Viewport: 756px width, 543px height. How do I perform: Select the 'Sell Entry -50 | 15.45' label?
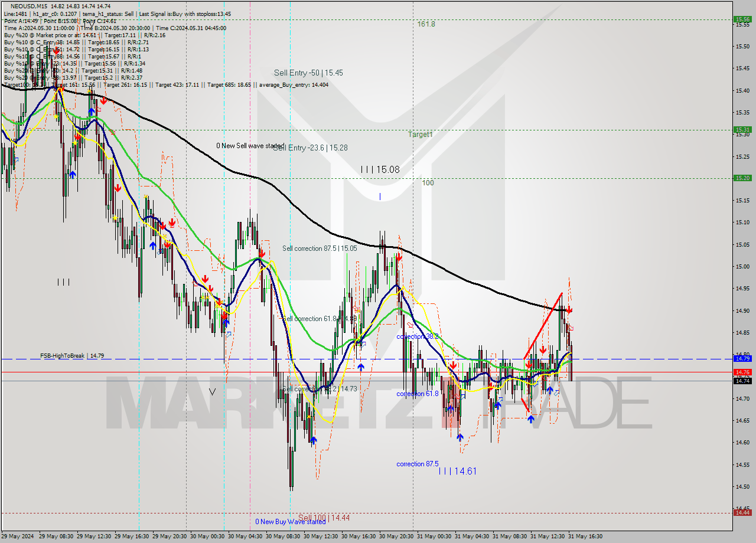click(308, 73)
